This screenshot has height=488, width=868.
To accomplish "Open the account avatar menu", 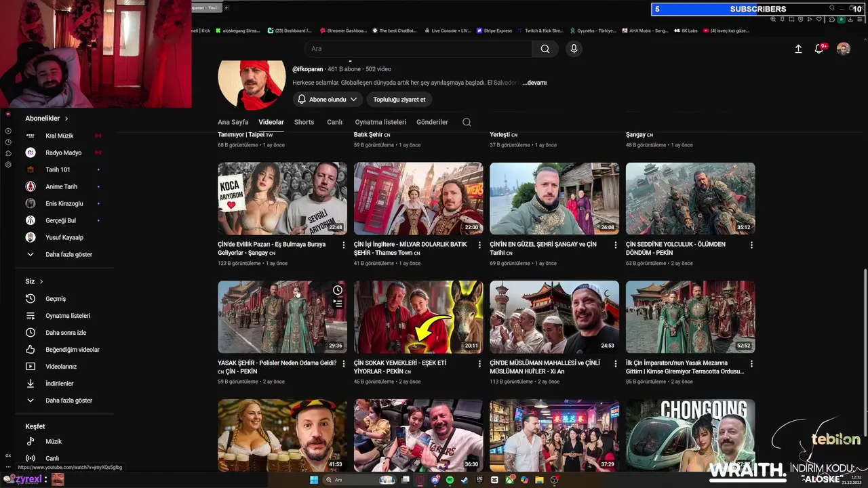I will (844, 49).
